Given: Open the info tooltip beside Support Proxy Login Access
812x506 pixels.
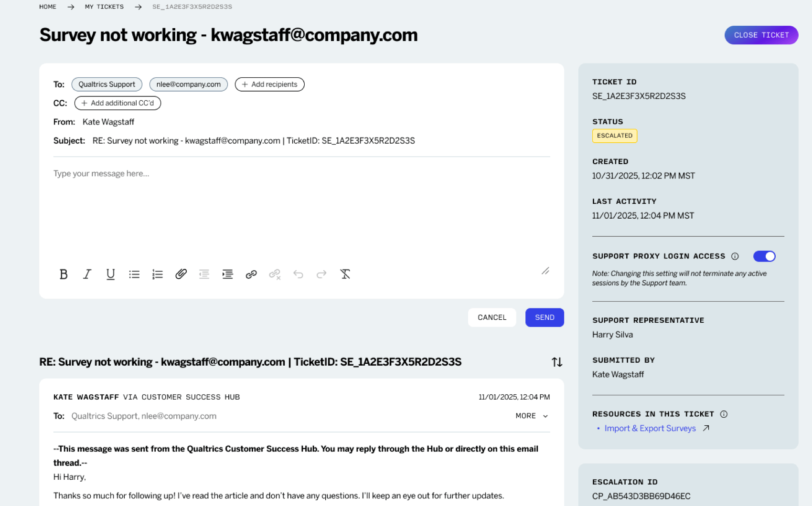Looking at the screenshot, I should pyautogui.click(x=735, y=256).
